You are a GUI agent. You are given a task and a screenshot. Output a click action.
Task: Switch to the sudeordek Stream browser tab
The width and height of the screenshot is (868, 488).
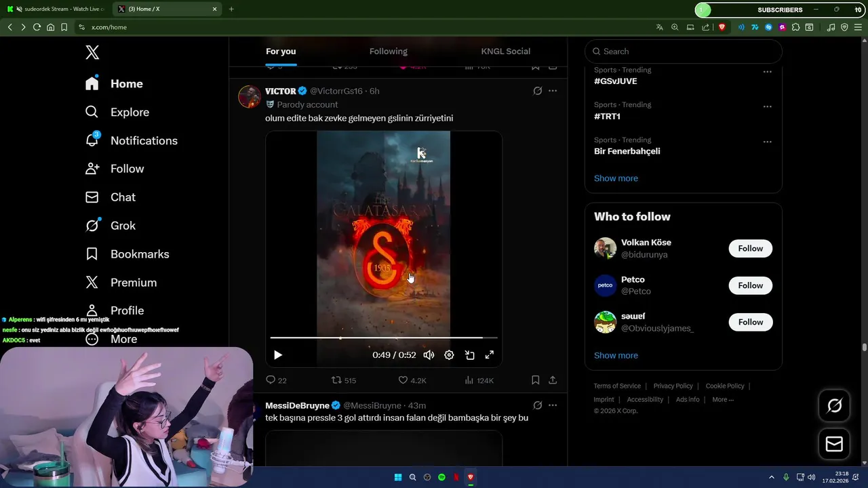point(57,9)
